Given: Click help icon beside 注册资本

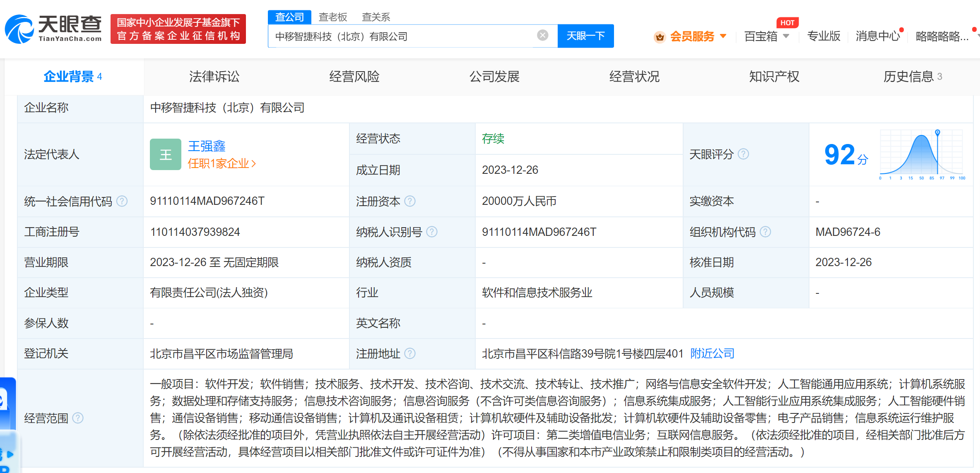Looking at the screenshot, I should 410,201.
